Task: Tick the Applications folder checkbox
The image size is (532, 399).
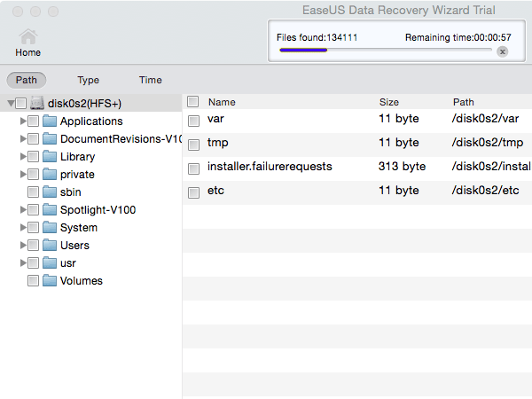Action: (x=33, y=121)
